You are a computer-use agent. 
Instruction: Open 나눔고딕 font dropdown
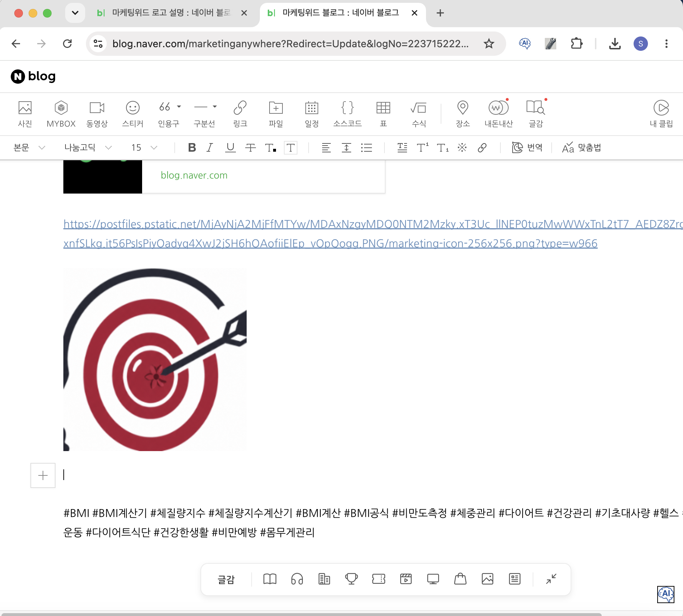[x=88, y=147]
